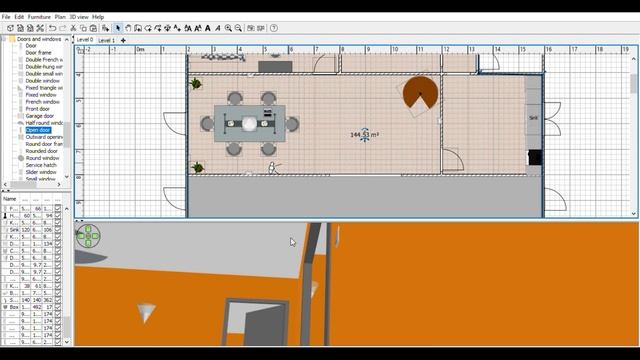The image size is (640, 360).
Task: Click the Cut scissors icon
Action: (x=73, y=28)
